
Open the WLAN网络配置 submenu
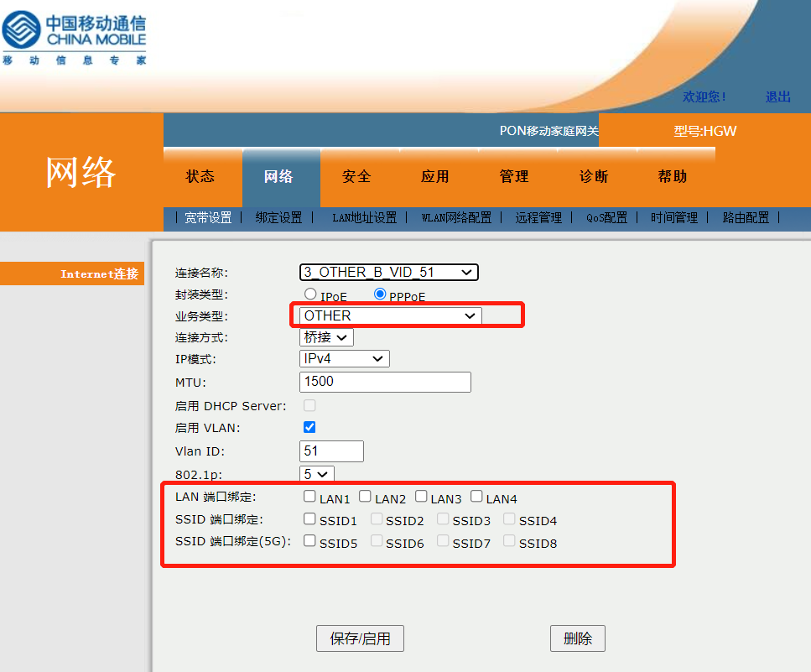tap(457, 218)
